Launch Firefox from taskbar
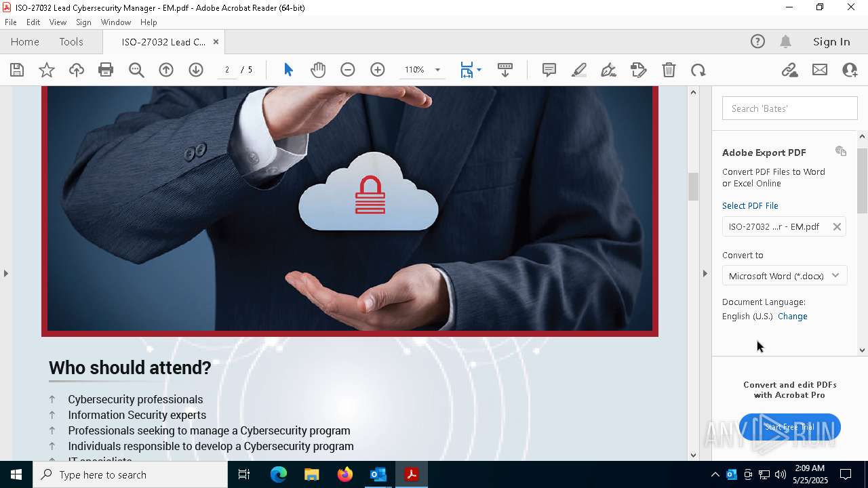 (345, 474)
